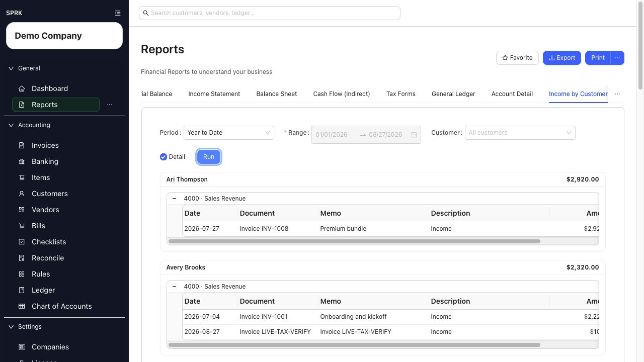Screen dimensions: 644x362
Task: Click the Print button
Action: [598, 58]
